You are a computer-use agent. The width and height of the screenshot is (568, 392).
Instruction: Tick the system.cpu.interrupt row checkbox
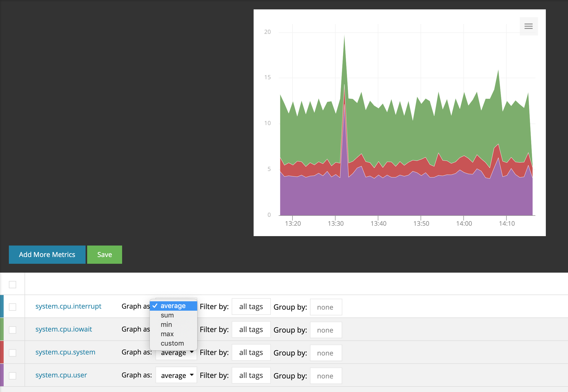pyautogui.click(x=13, y=307)
